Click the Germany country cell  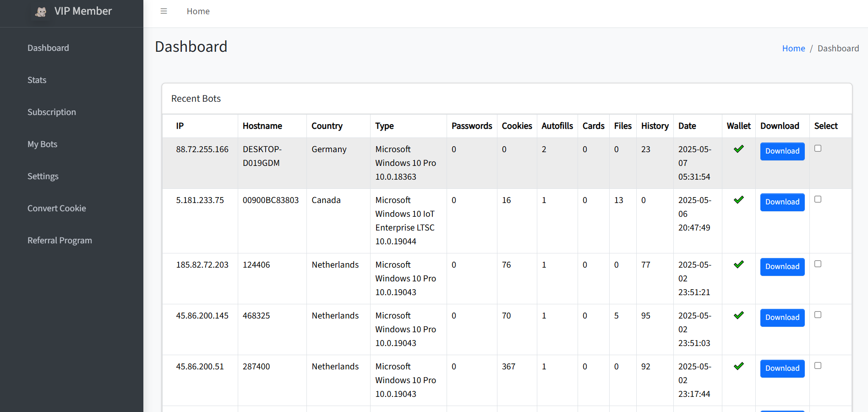tap(329, 149)
